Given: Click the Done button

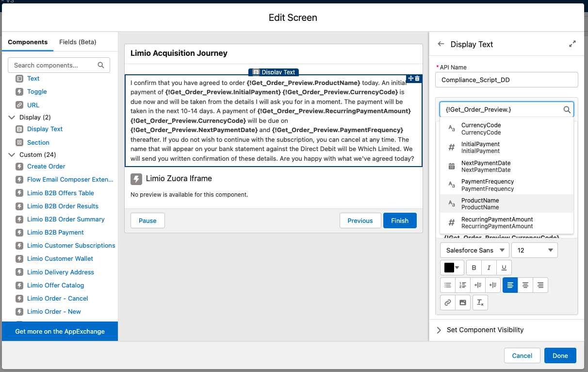Looking at the screenshot, I should (560, 355).
